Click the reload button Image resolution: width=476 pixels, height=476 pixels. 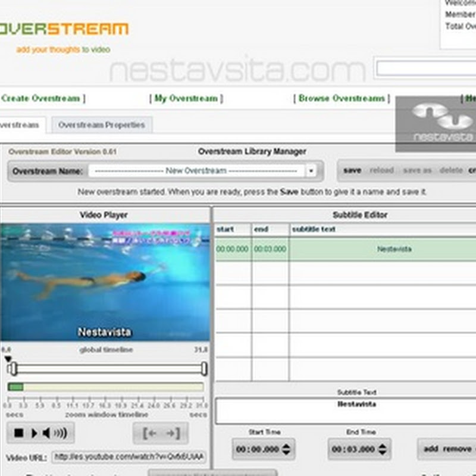(x=381, y=170)
